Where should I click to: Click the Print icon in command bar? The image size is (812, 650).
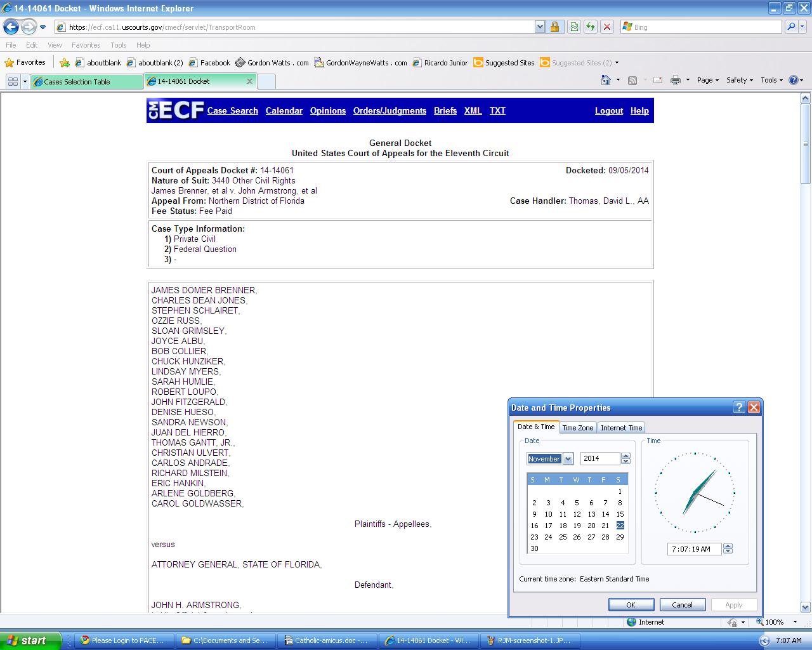coord(675,80)
